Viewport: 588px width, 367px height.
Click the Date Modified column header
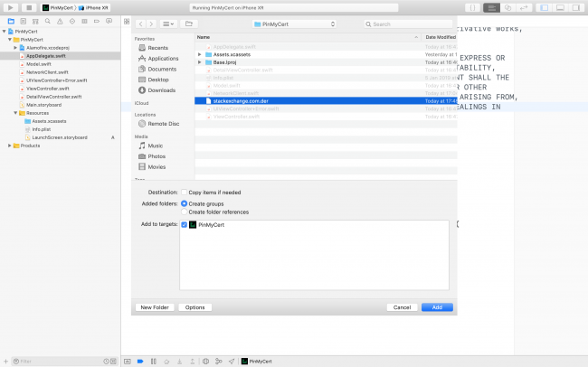(x=440, y=37)
